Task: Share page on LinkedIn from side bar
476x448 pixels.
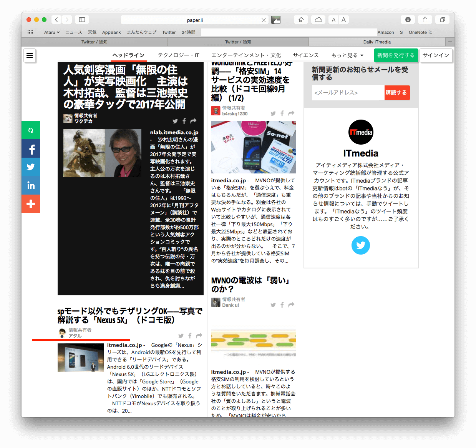Action: (x=31, y=185)
